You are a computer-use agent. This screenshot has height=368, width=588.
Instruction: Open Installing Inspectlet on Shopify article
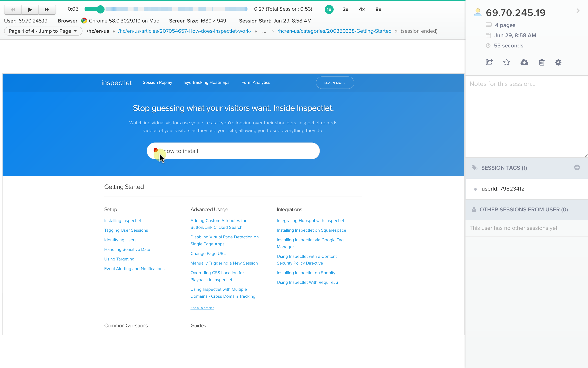[306, 273]
